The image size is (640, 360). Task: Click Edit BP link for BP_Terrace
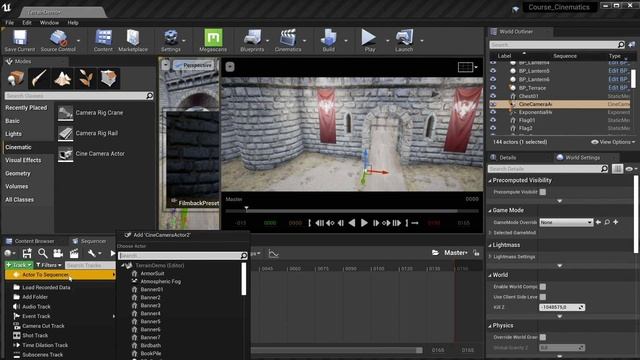[x=619, y=87]
